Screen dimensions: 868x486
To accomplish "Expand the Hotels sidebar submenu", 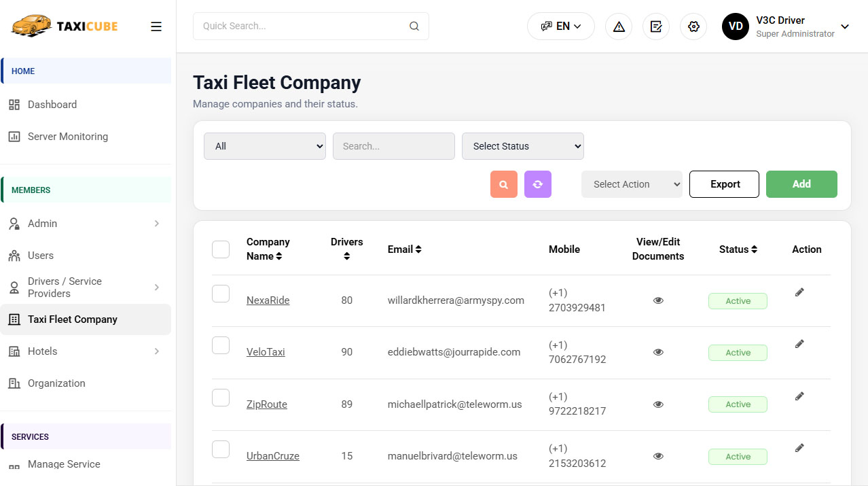I will 157,351.
